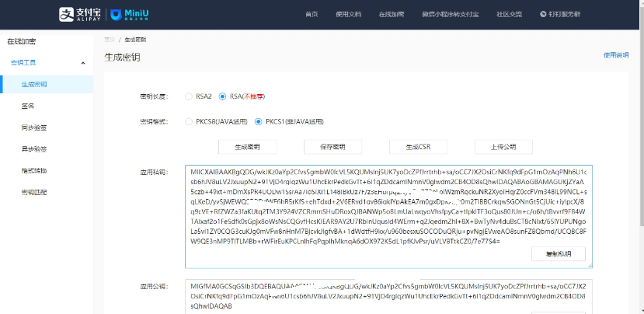
Task: Click the 在线加密 sidebar heading
Action: (x=21, y=41)
